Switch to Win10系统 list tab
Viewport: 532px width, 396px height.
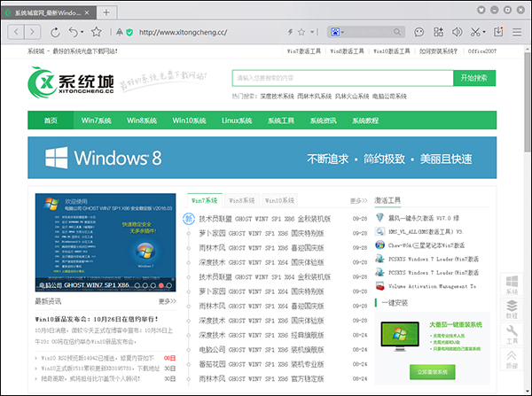(x=279, y=200)
